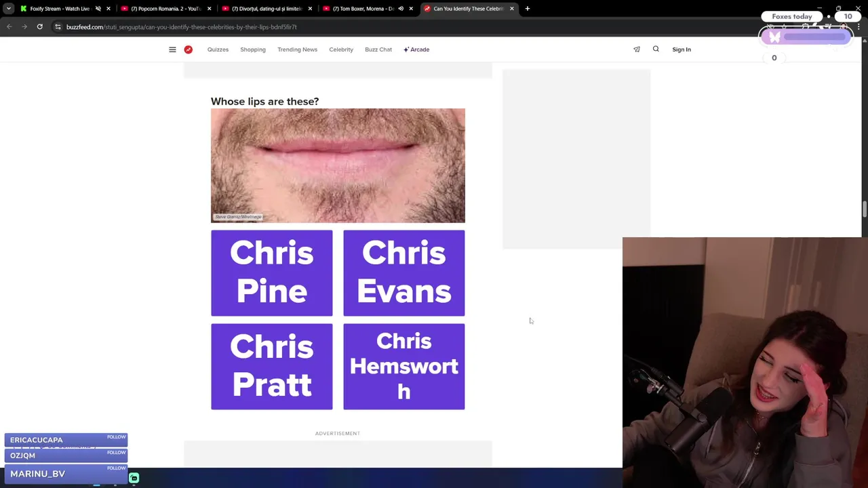Open the Quizzes section
The image size is (868, 488).
pos(218,49)
